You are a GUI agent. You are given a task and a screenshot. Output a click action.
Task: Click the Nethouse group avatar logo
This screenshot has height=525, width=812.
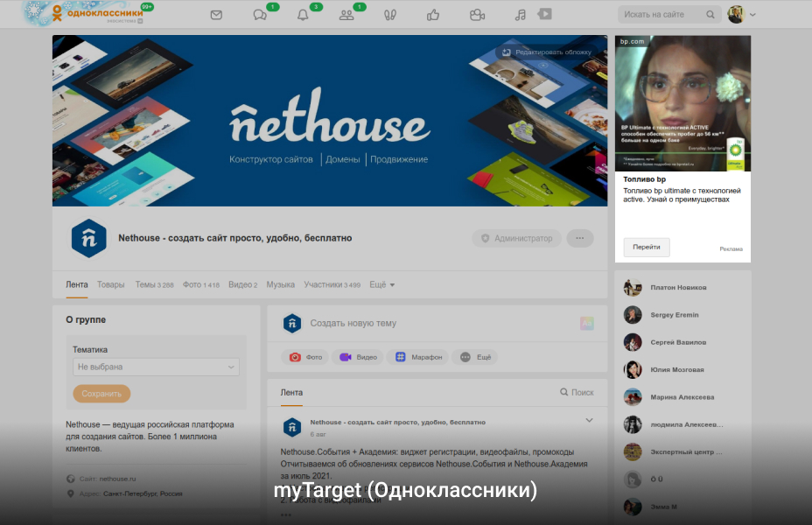tap(89, 238)
